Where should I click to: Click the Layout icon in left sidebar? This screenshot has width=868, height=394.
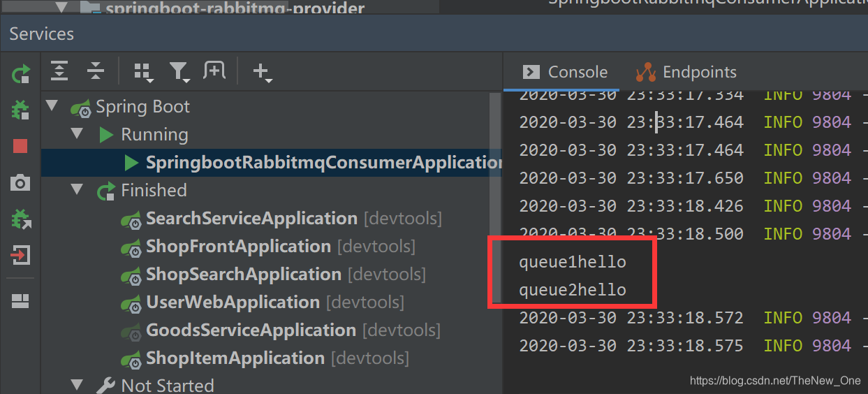click(x=20, y=301)
